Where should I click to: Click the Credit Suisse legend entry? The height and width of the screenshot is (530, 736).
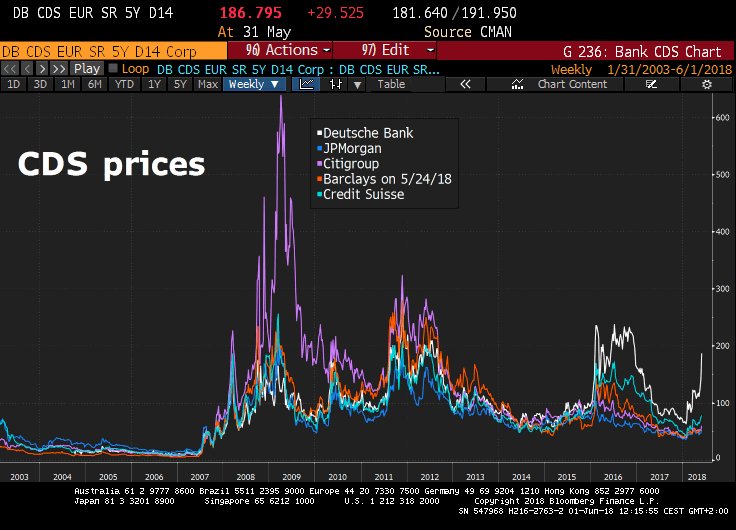click(360, 194)
